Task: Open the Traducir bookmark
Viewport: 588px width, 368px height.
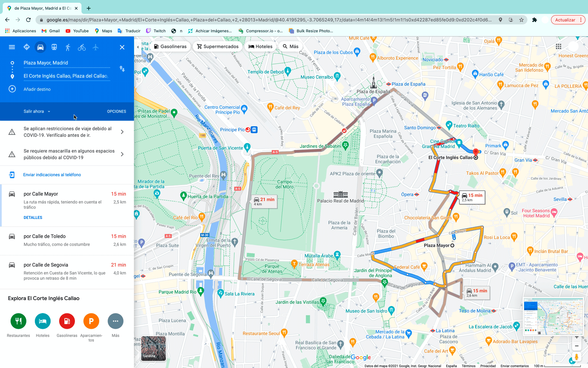Action: (x=129, y=31)
